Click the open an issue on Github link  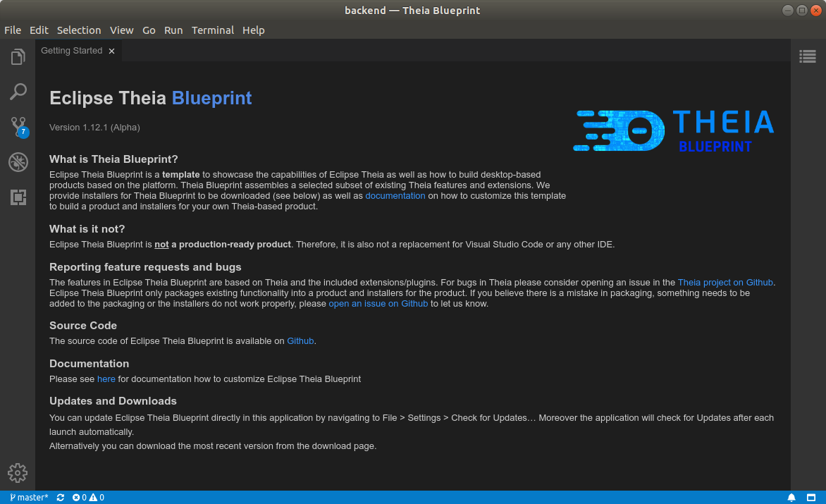pos(378,304)
